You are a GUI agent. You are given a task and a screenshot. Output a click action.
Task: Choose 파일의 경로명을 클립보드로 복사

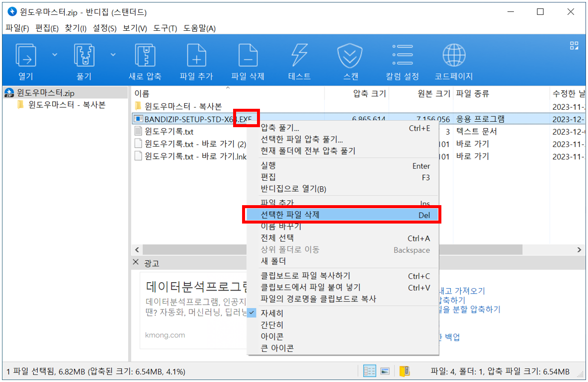(343, 299)
